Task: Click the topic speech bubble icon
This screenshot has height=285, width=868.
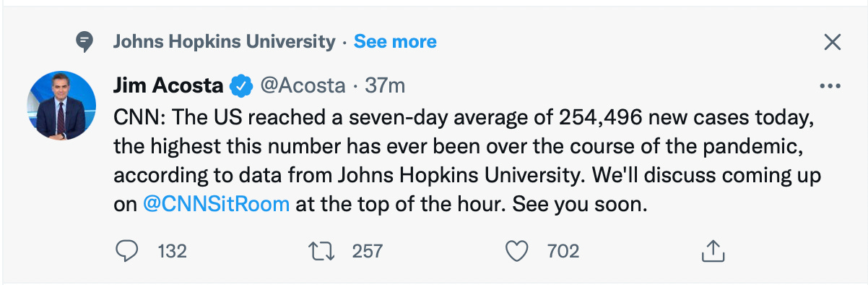Action: 85,43
